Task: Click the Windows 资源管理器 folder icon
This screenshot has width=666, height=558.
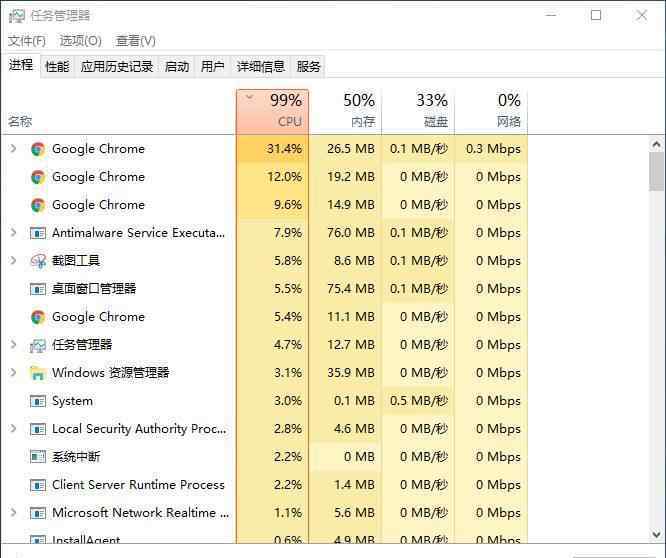Action: (x=38, y=373)
